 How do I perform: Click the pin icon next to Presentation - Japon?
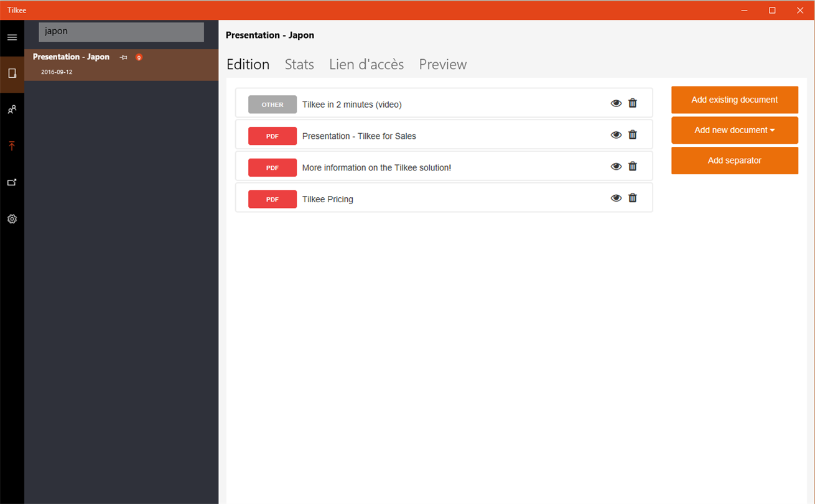tap(123, 57)
